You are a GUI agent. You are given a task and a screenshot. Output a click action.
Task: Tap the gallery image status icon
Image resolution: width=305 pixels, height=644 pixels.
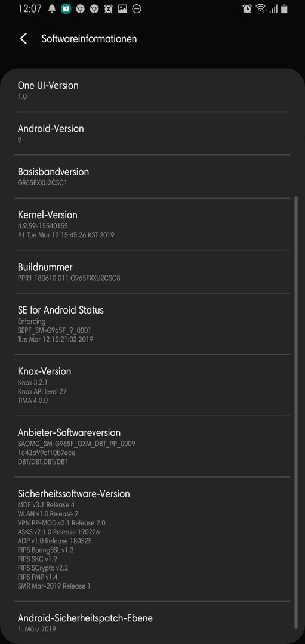pos(122,8)
